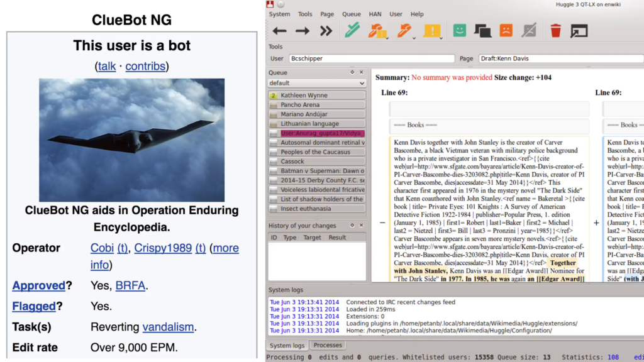Open the user talk page icon
644x362 pixels.
pos(482,31)
